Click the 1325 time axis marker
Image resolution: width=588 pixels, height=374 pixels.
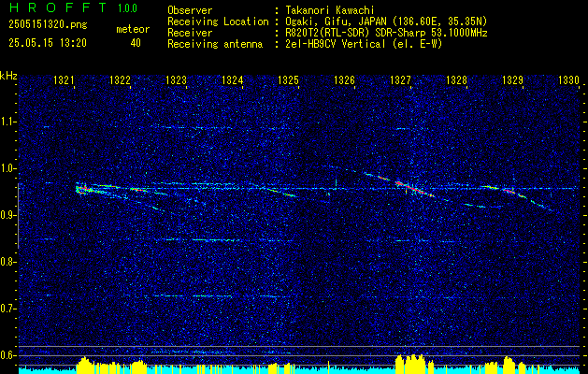(x=288, y=79)
